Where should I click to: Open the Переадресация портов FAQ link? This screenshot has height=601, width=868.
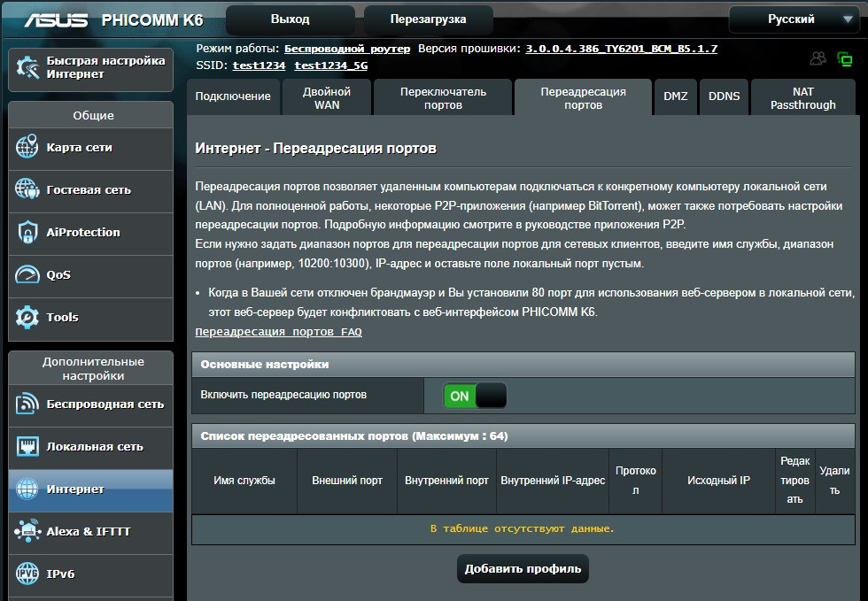278,332
